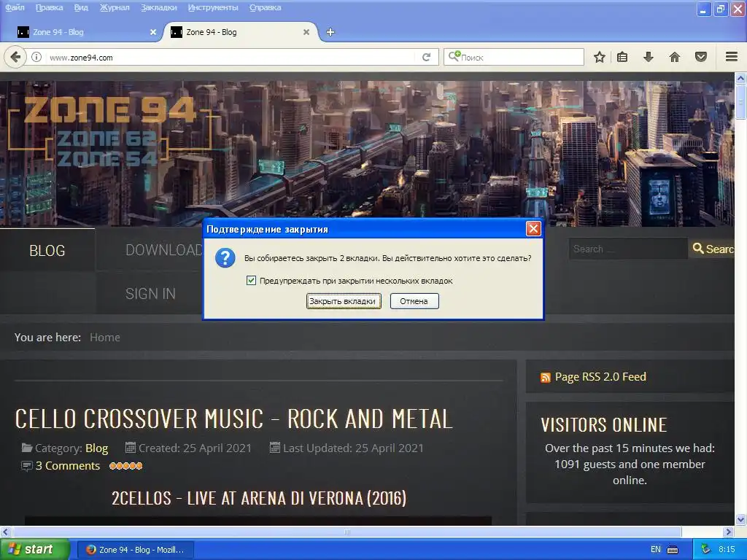Click the Firefox Zone 94 taskbar button

pyautogui.click(x=135, y=550)
